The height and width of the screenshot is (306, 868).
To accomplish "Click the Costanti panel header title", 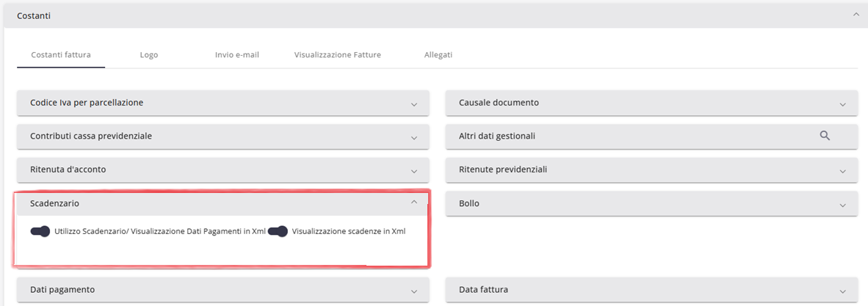I will 34,15.
